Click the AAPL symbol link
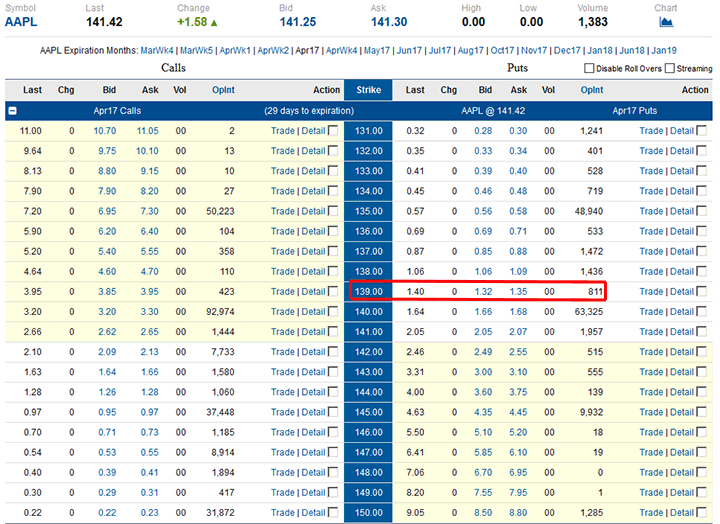Viewport: 720px width, 524px height. [21, 22]
